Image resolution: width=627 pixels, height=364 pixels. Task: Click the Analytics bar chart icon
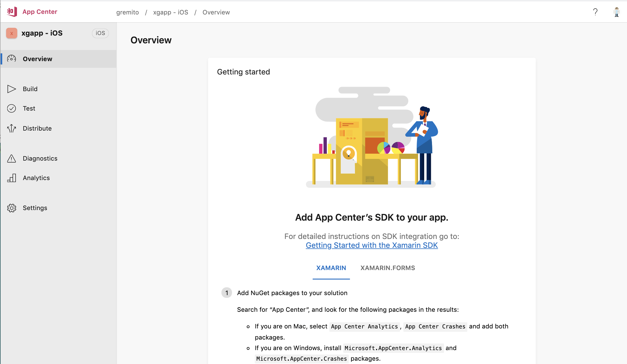pyautogui.click(x=11, y=178)
